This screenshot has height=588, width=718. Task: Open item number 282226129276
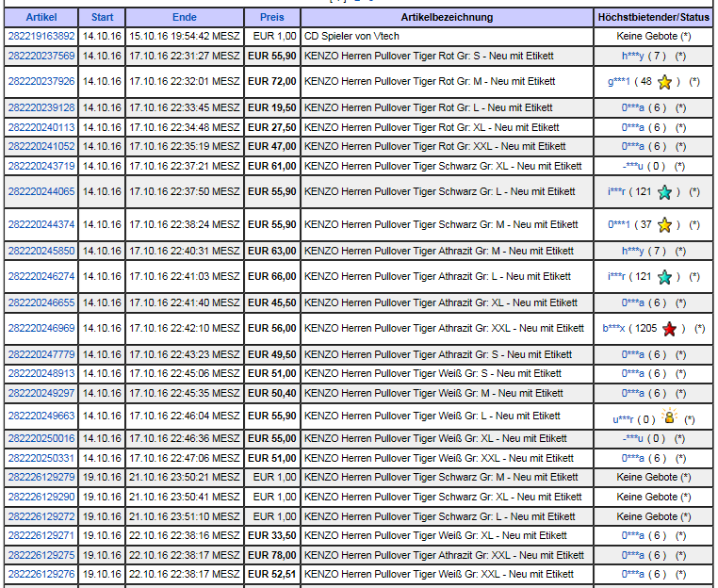coord(41,574)
